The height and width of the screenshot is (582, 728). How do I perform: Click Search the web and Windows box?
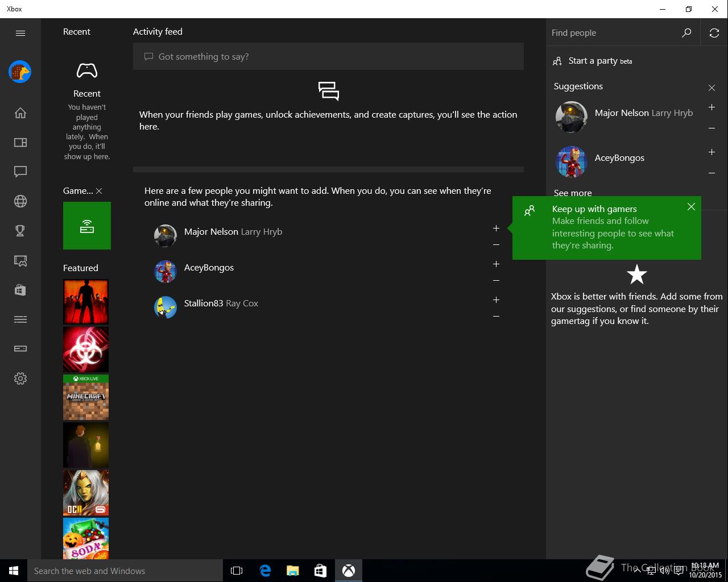(x=125, y=571)
